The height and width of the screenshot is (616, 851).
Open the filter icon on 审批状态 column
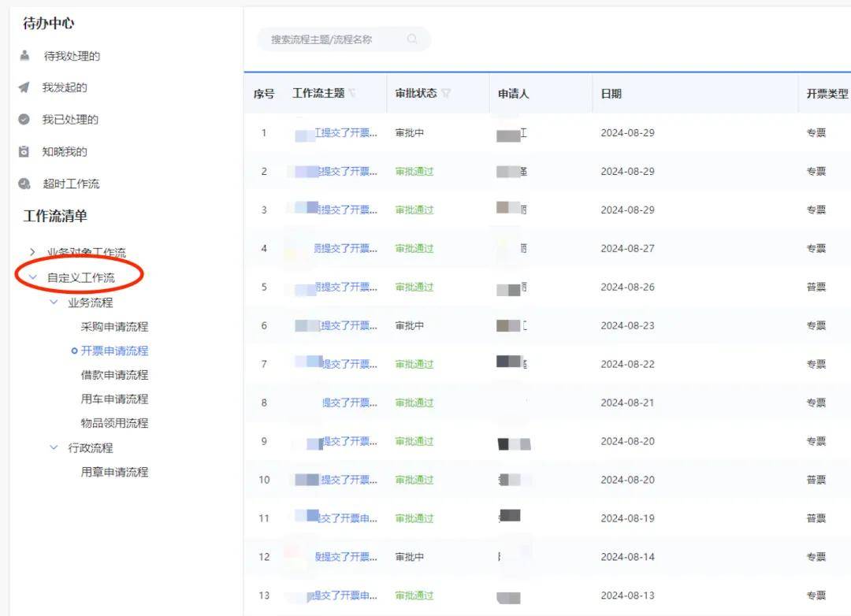tap(446, 94)
